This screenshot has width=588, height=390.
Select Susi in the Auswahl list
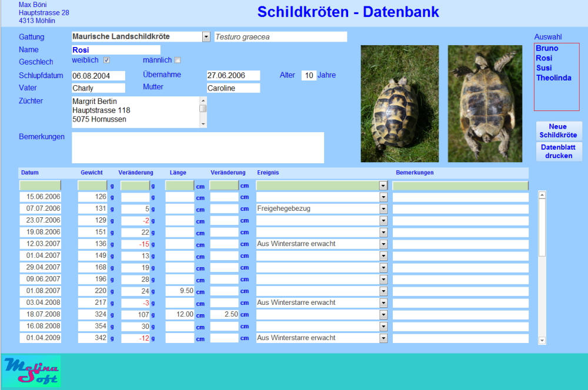click(x=544, y=68)
